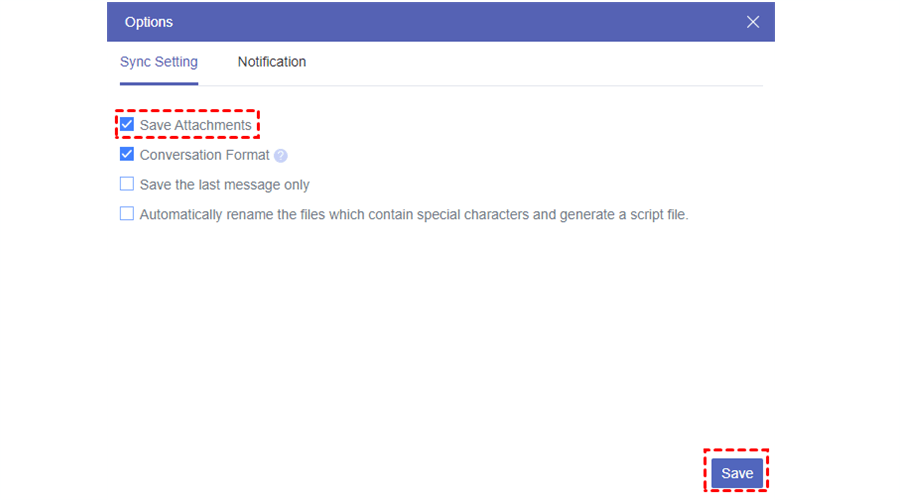Click the "Options" title text
The image size is (900, 500).
[149, 22]
